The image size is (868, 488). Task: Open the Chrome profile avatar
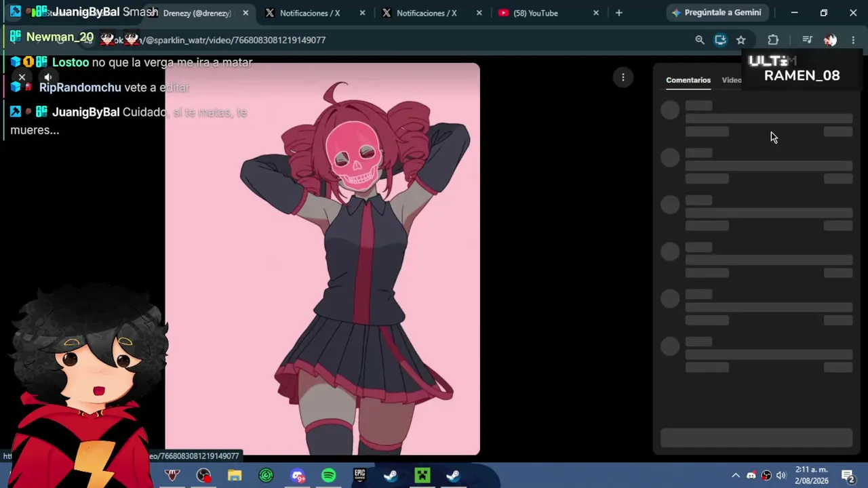830,40
